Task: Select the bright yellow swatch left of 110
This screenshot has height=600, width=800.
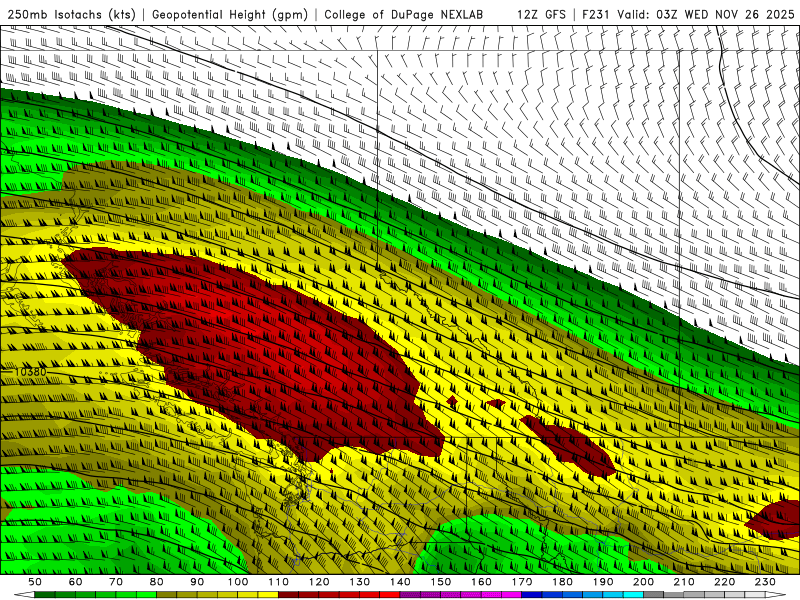Action: [268, 595]
